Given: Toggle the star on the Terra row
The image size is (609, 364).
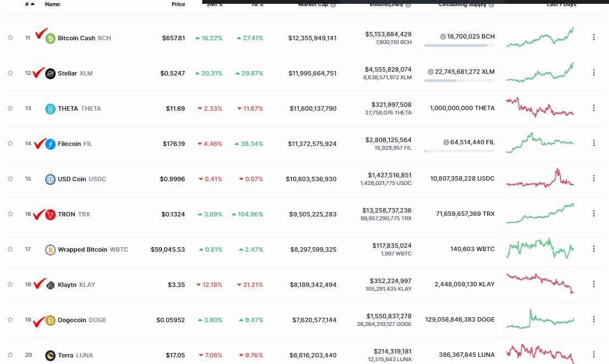Looking at the screenshot, I should [x=10, y=355].
